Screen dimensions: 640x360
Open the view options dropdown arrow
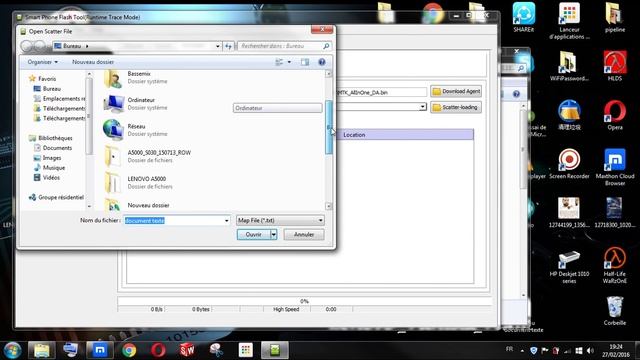[289, 62]
